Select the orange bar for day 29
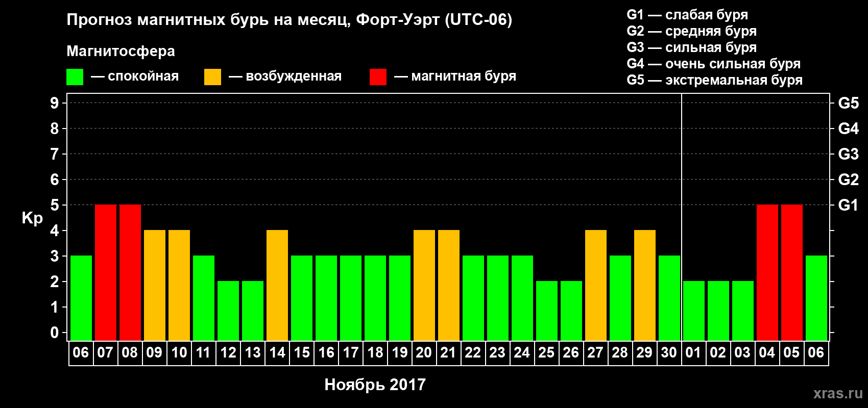Viewport: 868px width, 408px height. pos(645,285)
